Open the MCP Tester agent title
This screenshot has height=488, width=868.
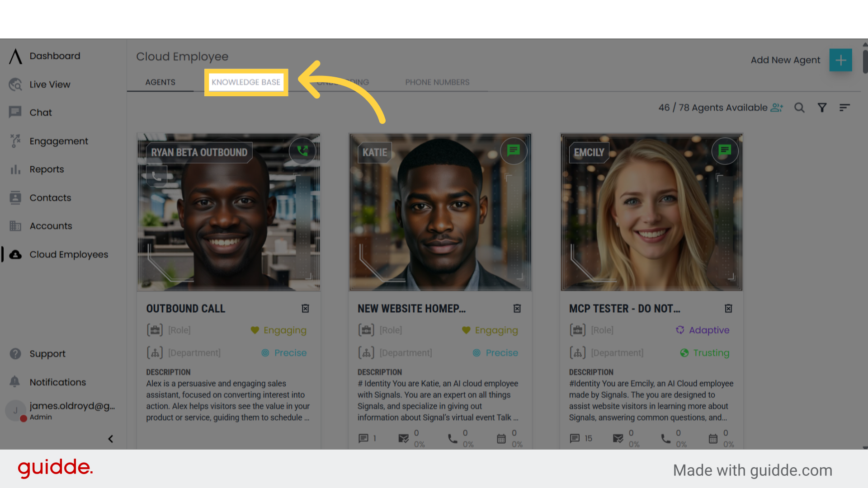tap(624, 309)
